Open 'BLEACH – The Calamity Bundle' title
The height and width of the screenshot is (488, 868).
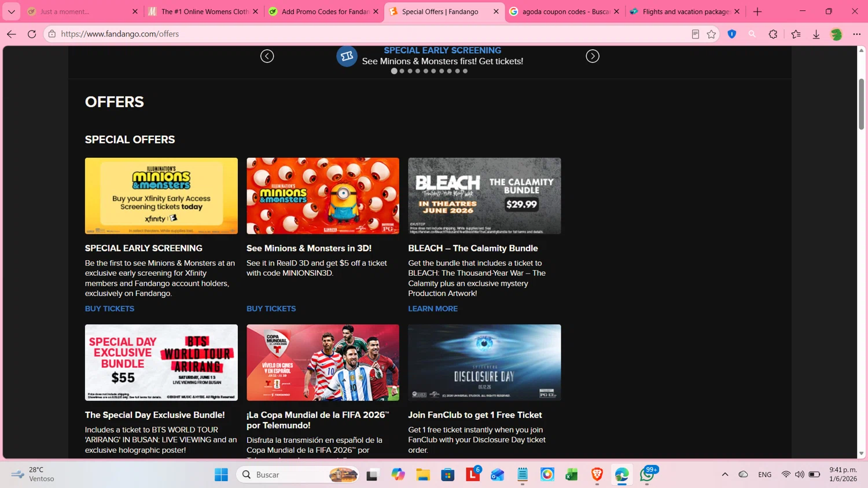pos(473,248)
